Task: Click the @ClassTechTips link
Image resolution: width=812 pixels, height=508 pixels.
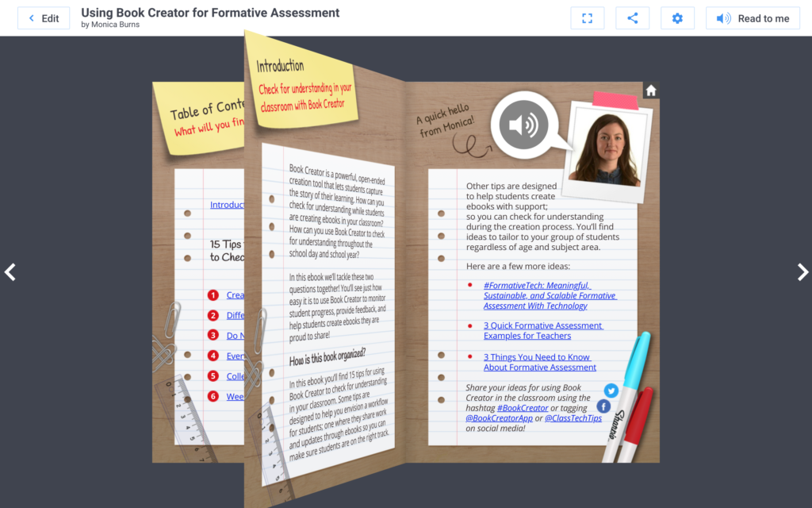Action: (573, 418)
